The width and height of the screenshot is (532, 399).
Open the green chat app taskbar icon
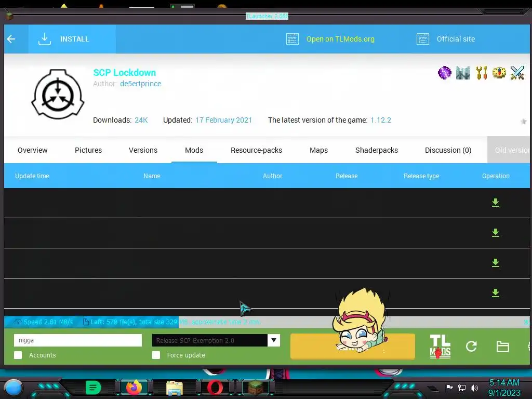click(94, 388)
